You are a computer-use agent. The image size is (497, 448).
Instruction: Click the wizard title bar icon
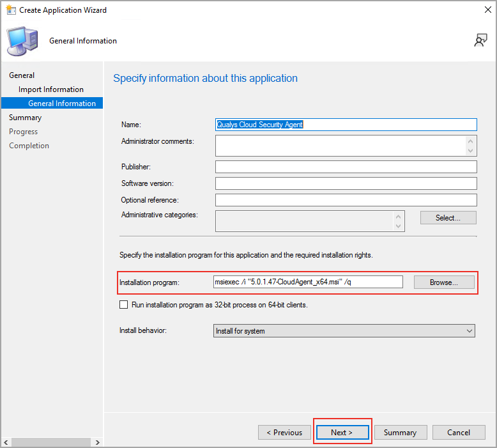coord(10,10)
